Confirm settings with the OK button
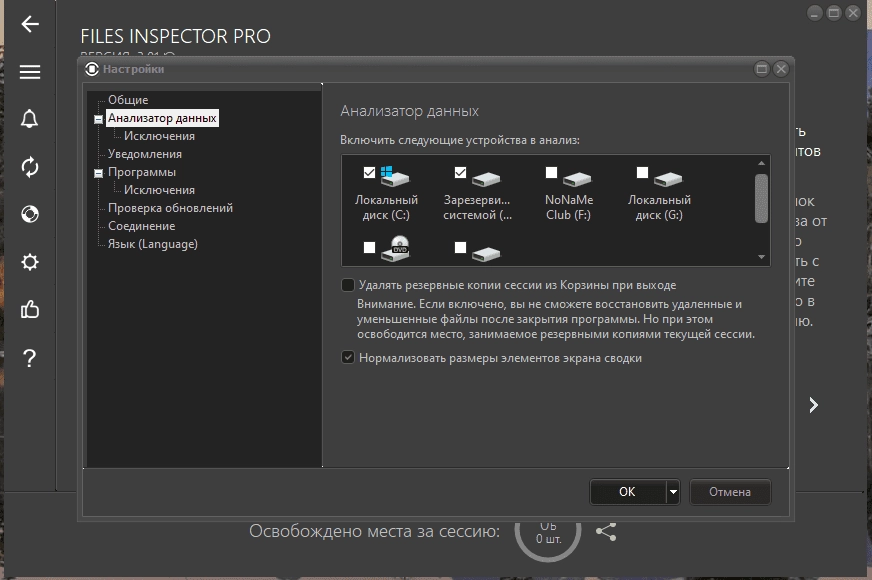This screenshot has width=872, height=580. pos(627,492)
